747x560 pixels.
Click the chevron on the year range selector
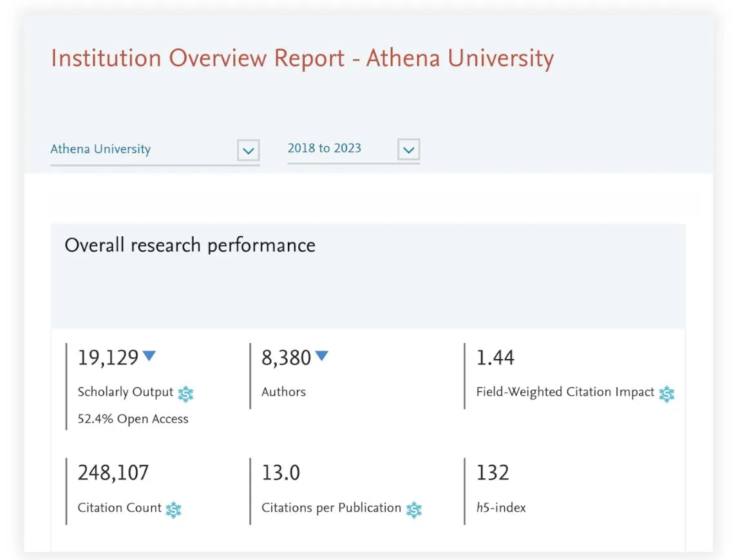(x=408, y=149)
